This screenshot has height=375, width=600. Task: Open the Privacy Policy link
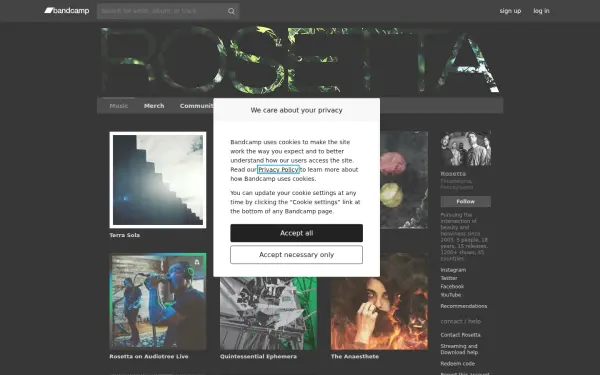point(278,170)
